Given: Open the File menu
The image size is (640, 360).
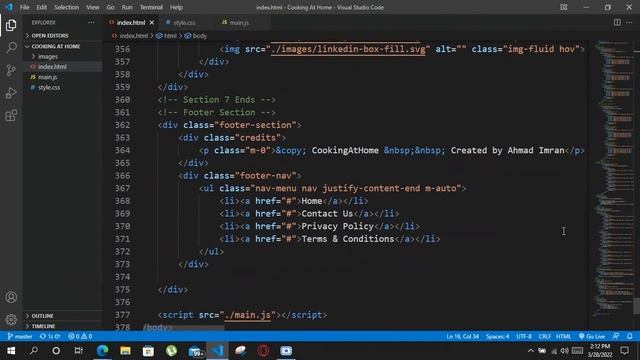Looking at the screenshot, I should pyautogui.click(x=24, y=7).
